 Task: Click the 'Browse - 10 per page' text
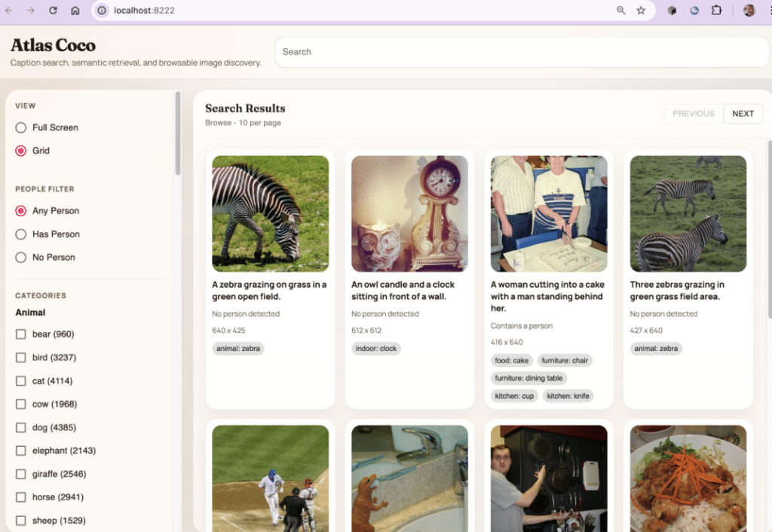(x=244, y=123)
